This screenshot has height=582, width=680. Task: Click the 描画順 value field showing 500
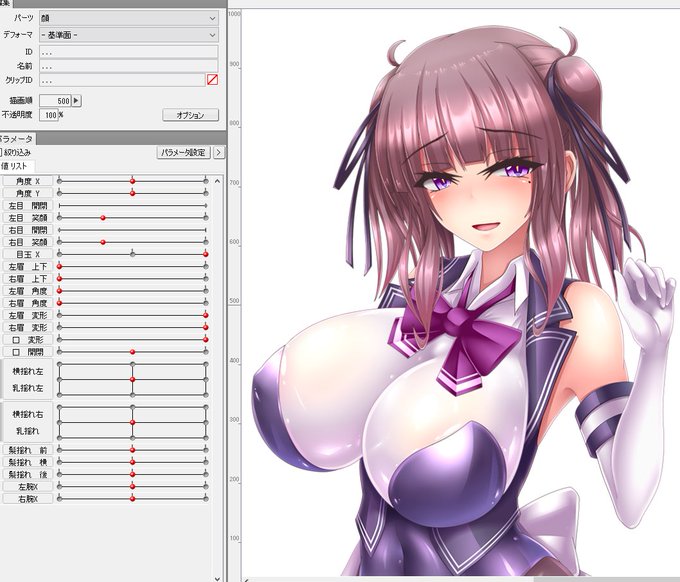(x=55, y=101)
